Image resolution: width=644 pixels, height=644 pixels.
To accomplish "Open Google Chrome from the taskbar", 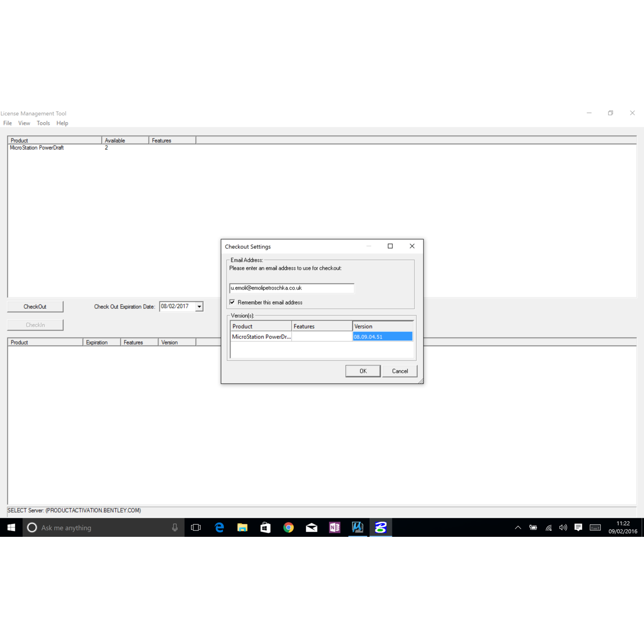I will coord(288,527).
